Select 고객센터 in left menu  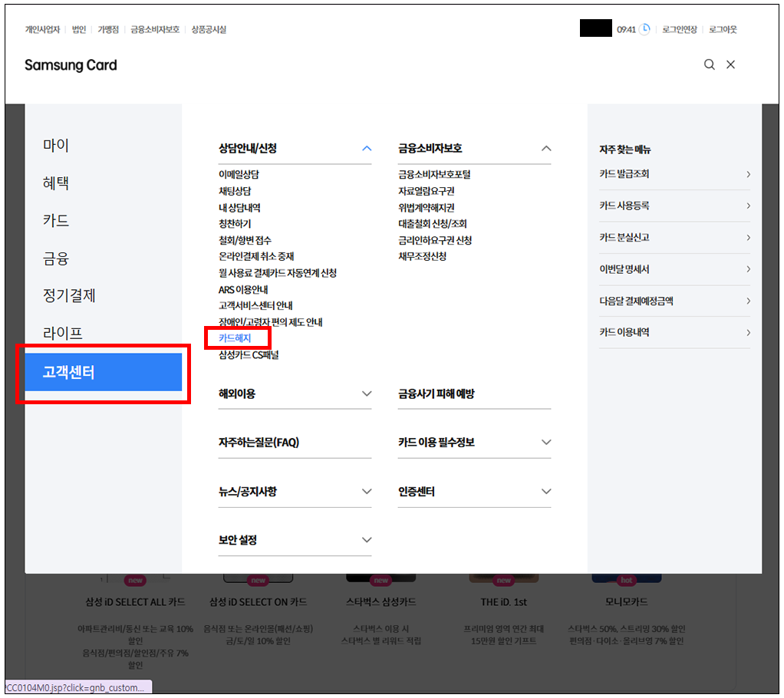103,374
